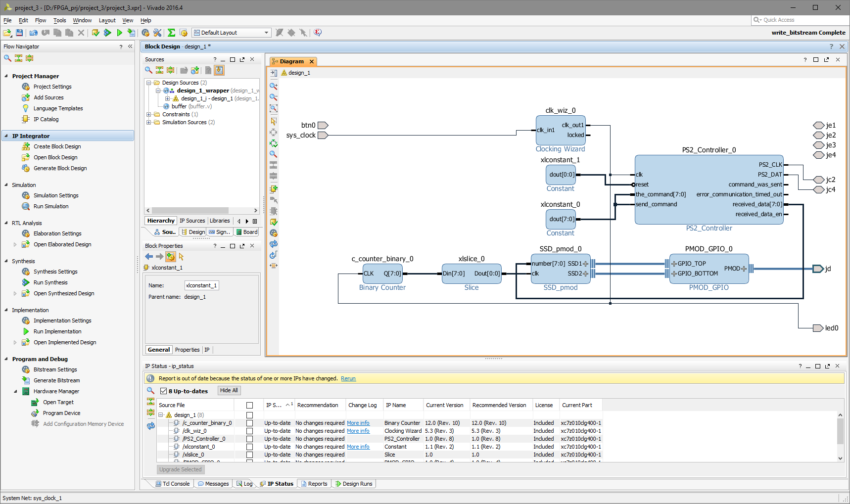This screenshot has height=504, width=850.
Task: Refresh IP Status with blue arrows icon
Action: coord(150,426)
